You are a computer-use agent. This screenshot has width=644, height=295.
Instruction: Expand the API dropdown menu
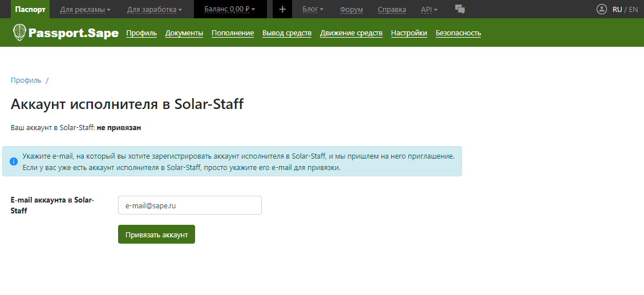tap(429, 10)
